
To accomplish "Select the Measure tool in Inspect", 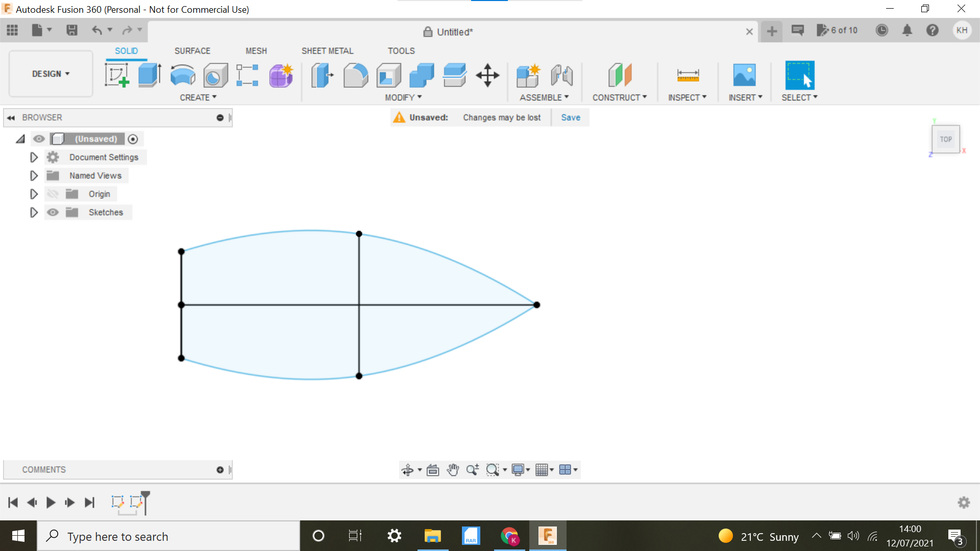I will click(x=688, y=76).
